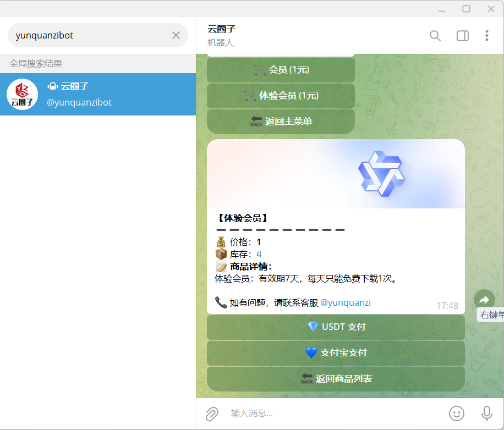Screen dimensions: 504x430
Task: Click the 返回商品列表 button
Action: (336, 378)
